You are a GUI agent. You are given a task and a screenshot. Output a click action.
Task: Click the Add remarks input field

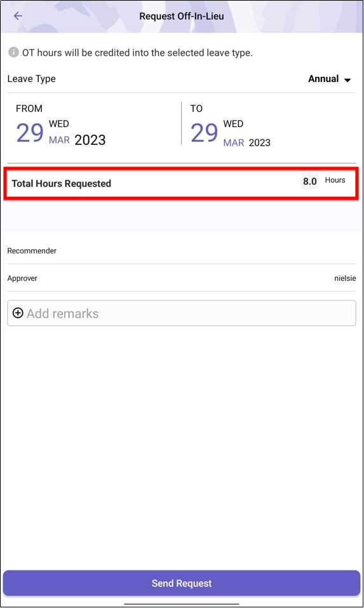pyautogui.click(x=182, y=313)
